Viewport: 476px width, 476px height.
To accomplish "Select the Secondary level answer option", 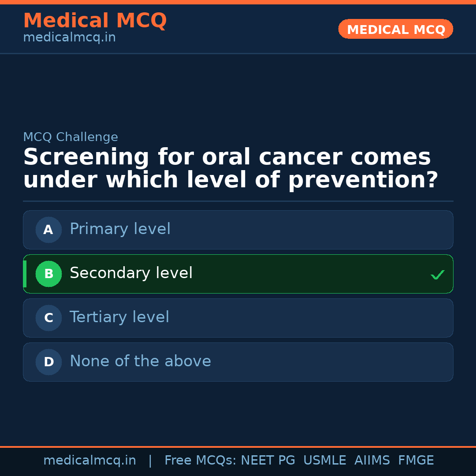I will (238, 274).
